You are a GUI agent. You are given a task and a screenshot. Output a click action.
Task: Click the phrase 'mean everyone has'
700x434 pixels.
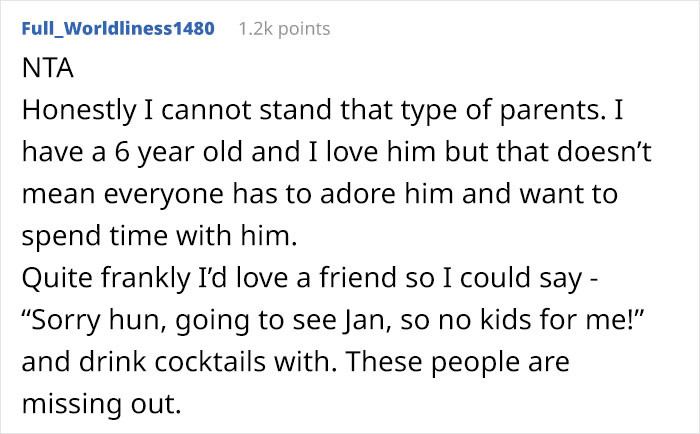150,194
